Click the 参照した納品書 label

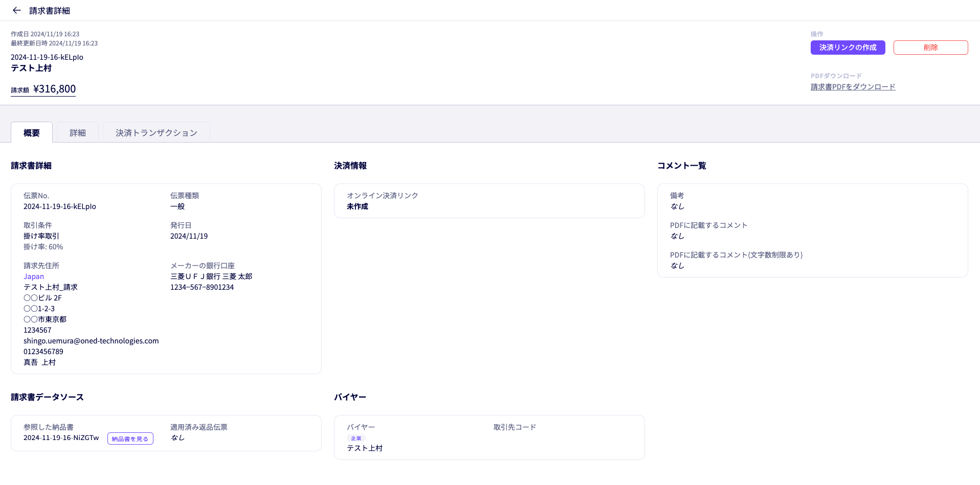point(49,427)
